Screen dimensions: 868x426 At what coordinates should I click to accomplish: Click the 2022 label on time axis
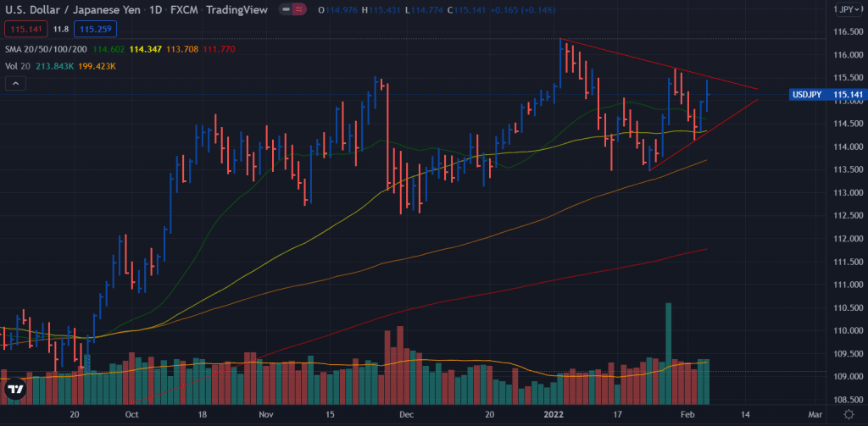(552, 414)
